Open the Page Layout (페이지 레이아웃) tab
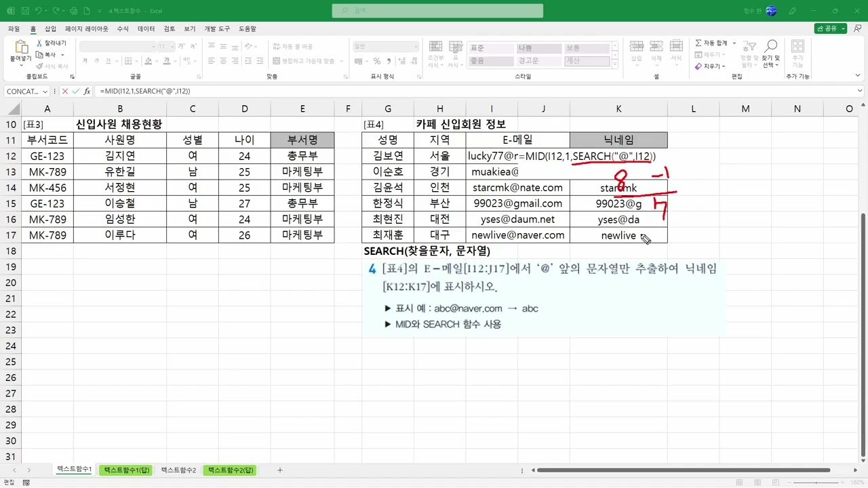Viewport: 868px width, 488px height. click(x=86, y=29)
